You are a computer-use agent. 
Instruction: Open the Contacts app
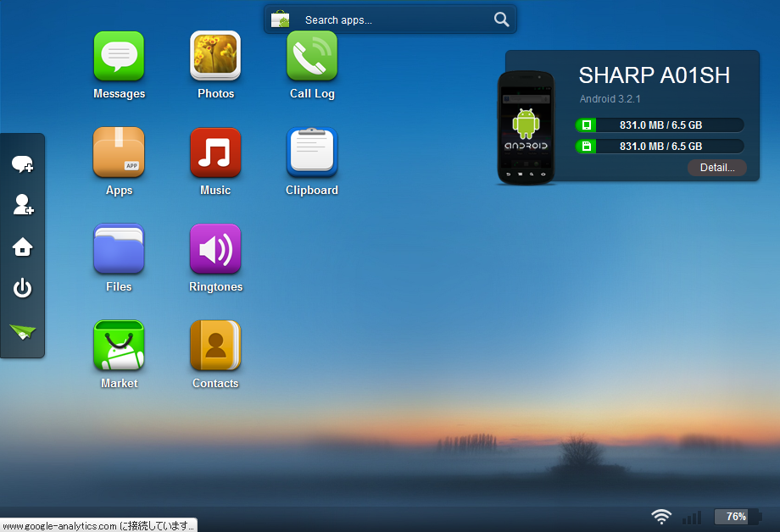[x=215, y=346]
